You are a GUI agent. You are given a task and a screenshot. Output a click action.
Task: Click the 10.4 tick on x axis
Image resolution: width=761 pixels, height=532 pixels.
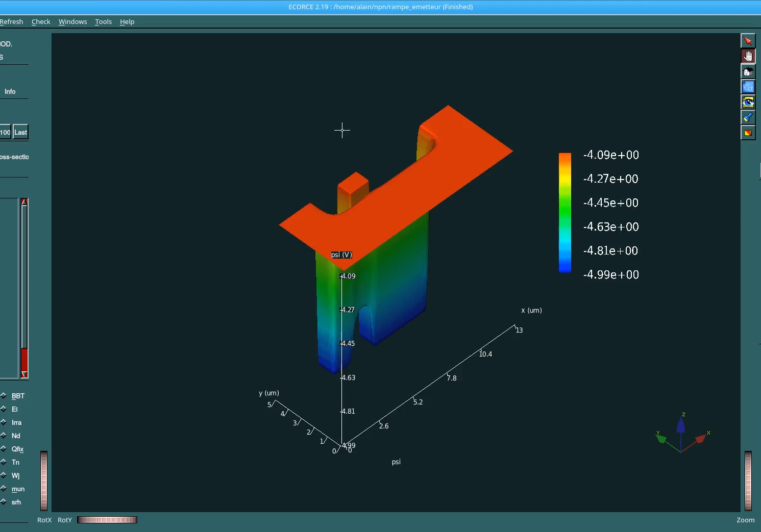point(485,354)
